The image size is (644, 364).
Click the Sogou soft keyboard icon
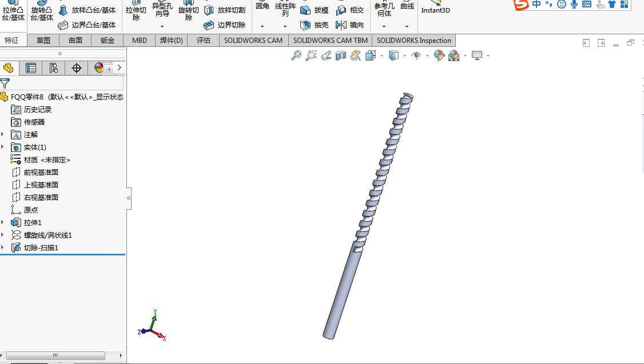(587, 5)
